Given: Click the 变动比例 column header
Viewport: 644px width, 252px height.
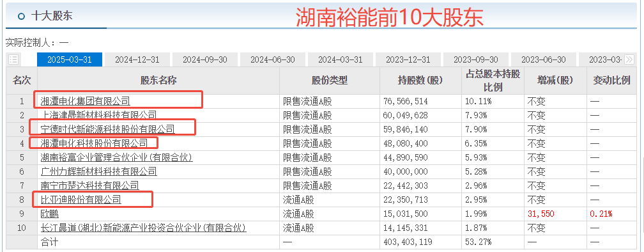Looking at the screenshot, I should point(611,81).
